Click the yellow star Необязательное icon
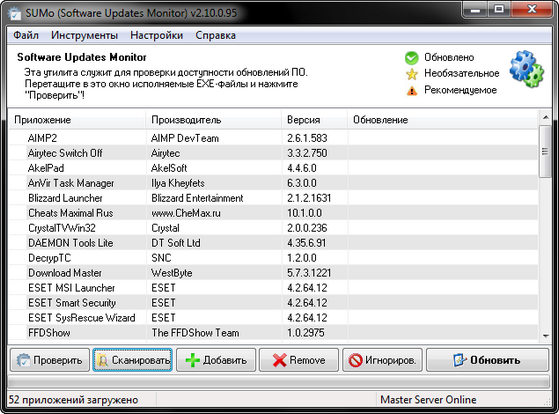 point(411,74)
